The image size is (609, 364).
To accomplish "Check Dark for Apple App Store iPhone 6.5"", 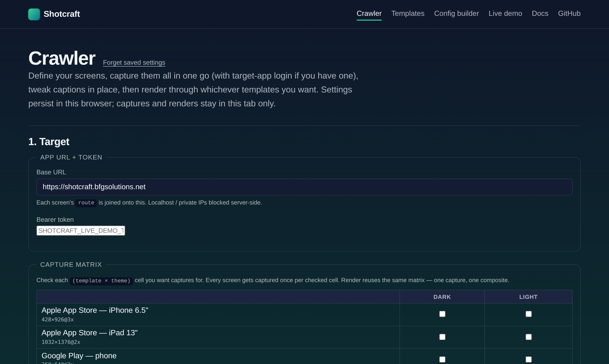I will [x=442, y=314].
